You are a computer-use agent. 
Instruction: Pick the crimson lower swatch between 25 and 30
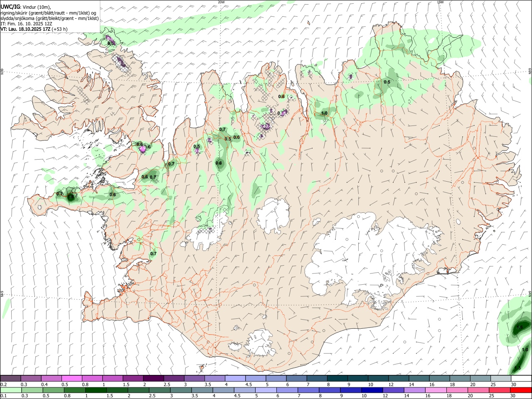click(x=500, y=390)
